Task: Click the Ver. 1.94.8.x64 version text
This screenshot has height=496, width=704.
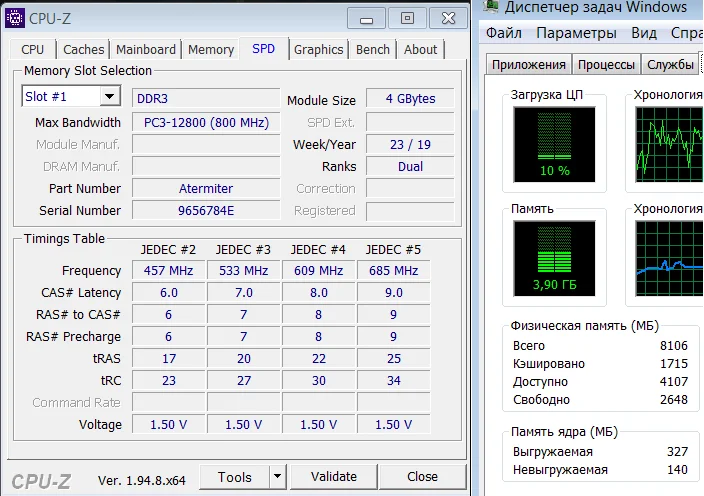Action: click(141, 481)
